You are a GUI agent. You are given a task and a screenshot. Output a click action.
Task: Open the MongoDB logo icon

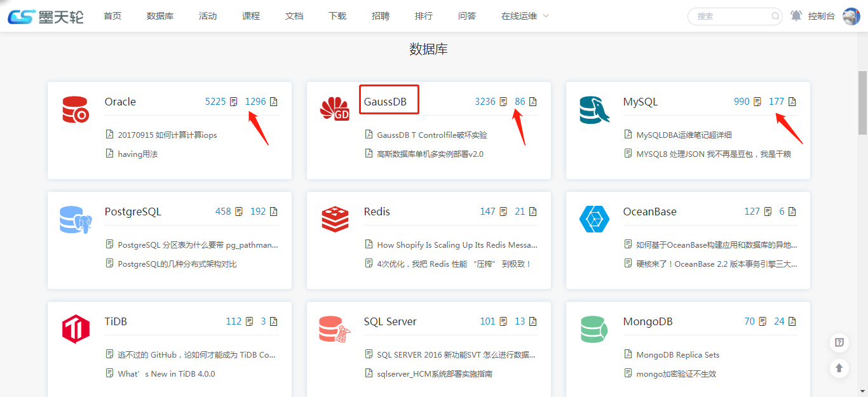(594, 329)
